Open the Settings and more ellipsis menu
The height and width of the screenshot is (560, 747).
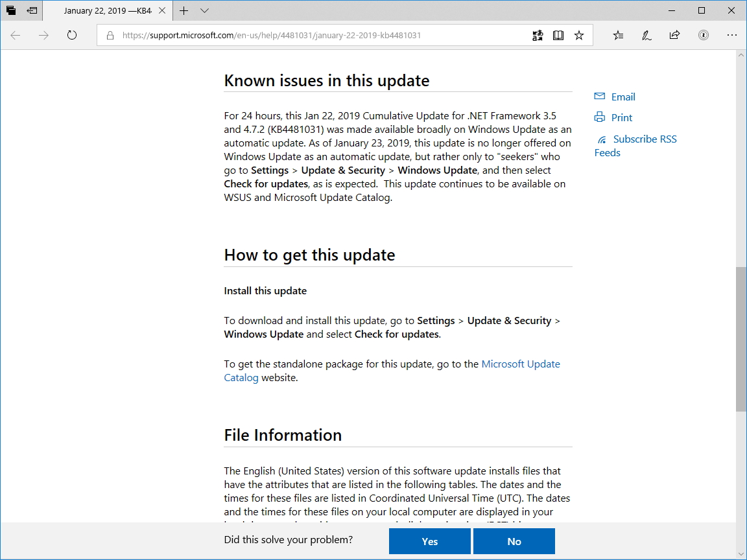(731, 35)
